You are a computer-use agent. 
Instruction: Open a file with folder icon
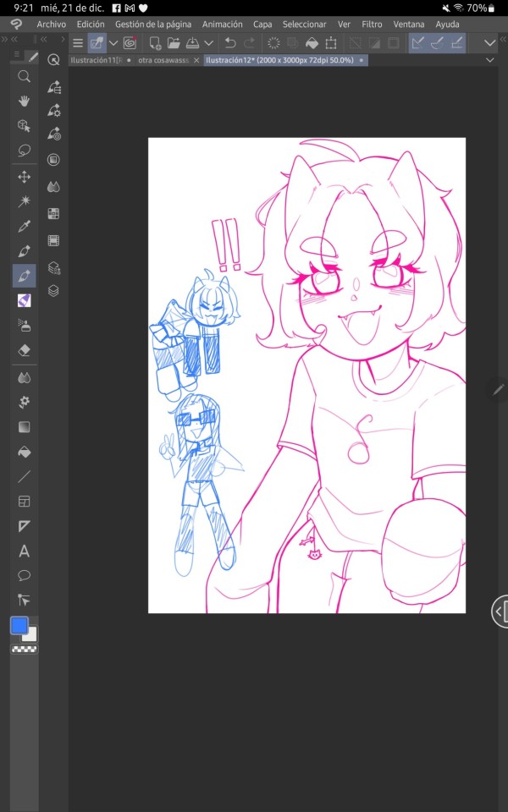click(174, 43)
